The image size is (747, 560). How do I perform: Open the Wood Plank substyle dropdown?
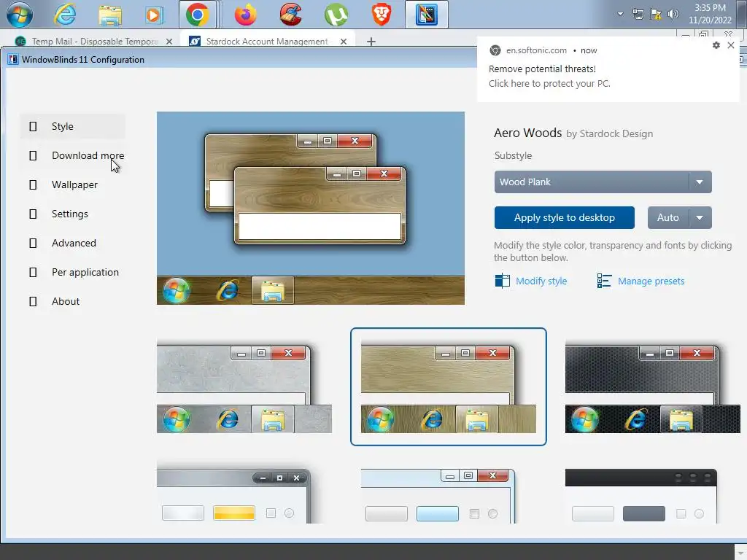(x=603, y=182)
